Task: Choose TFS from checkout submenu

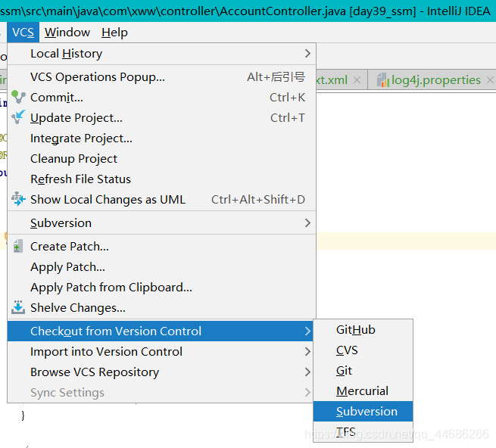Action: click(x=363, y=431)
